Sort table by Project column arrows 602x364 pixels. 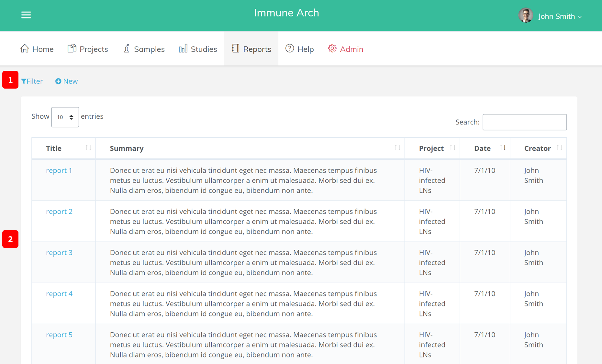[x=453, y=148]
